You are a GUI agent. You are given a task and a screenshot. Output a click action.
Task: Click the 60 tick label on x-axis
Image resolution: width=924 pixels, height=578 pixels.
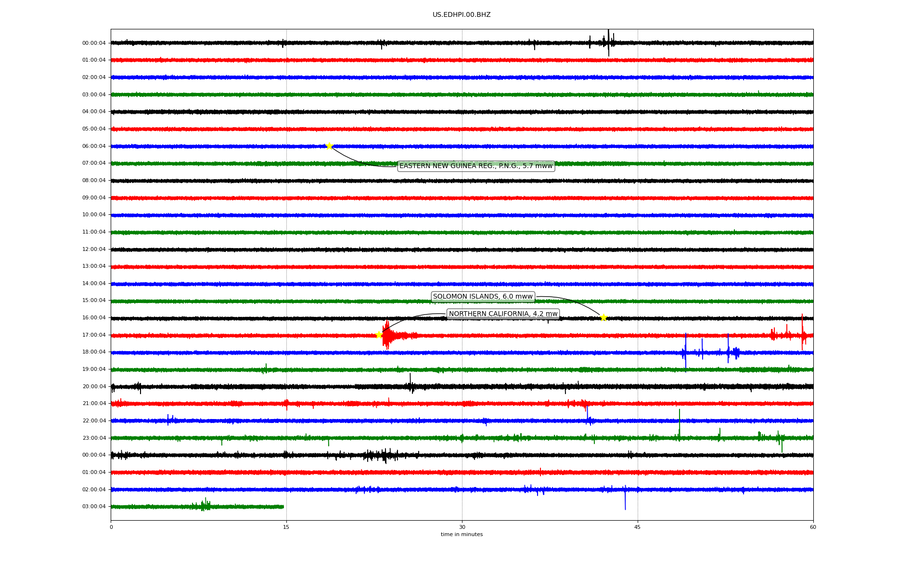813,527
